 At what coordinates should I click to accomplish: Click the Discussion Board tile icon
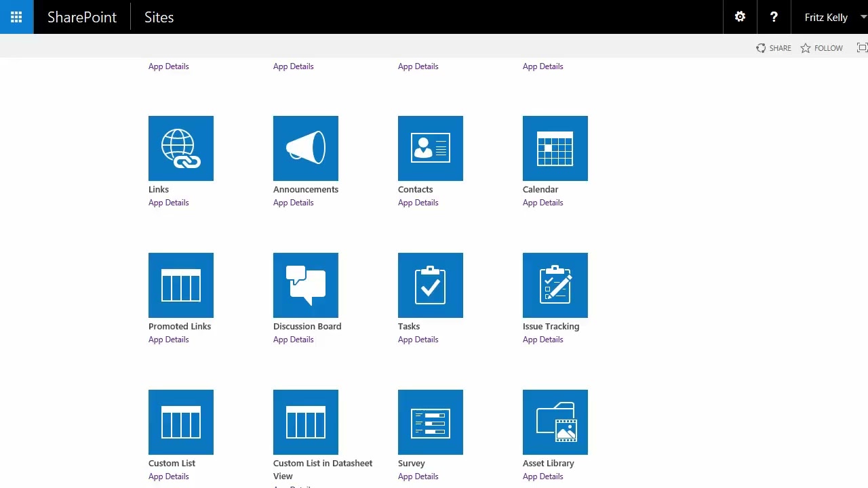coord(306,285)
